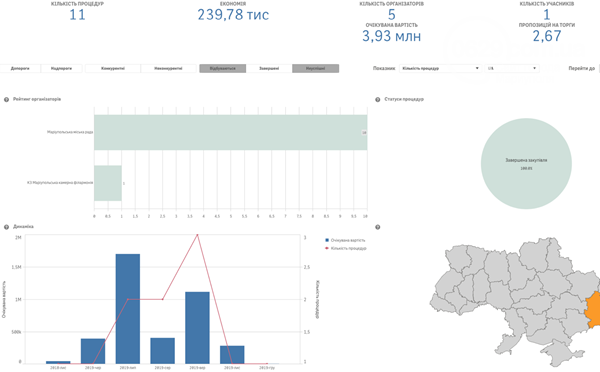Image resolution: width=600 pixels, height=372 pixels.
Task: Select the Маріупольська міська рада bar
Action: (x=231, y=132)
